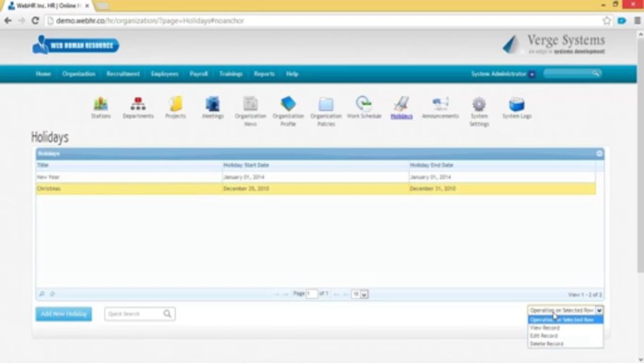Click the Add New Holiday button
This screenshot has width=644, height=363.
pos(64,314)
